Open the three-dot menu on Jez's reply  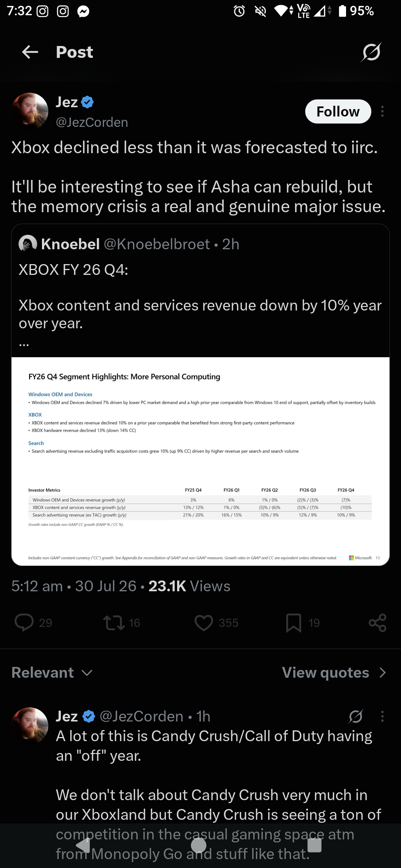coord(382,716)
